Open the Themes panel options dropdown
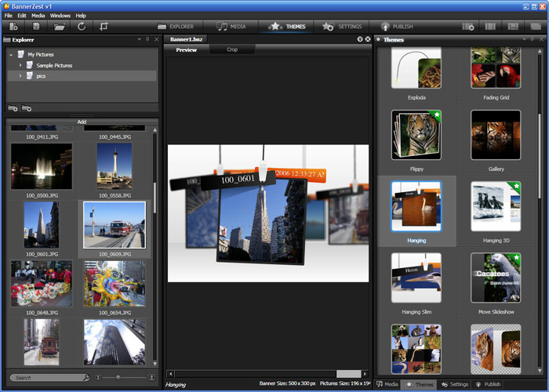 click(x=524, y=39)
